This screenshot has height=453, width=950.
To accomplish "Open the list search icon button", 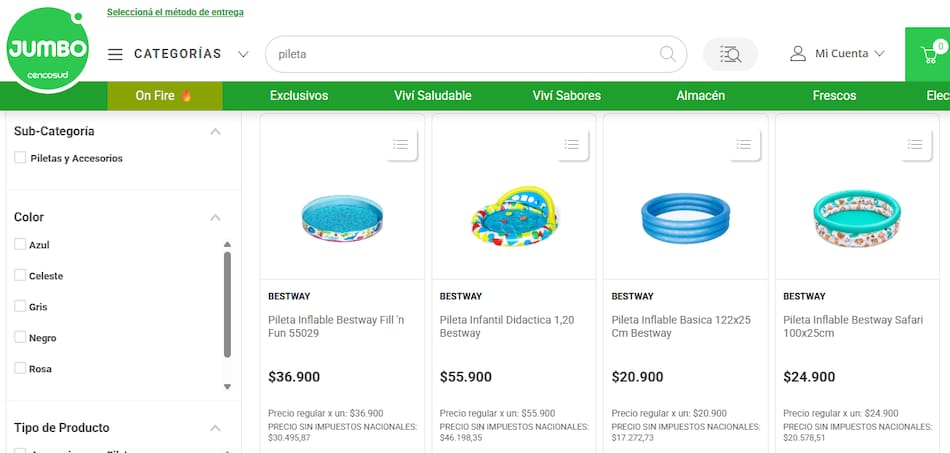I will [730, 54].
